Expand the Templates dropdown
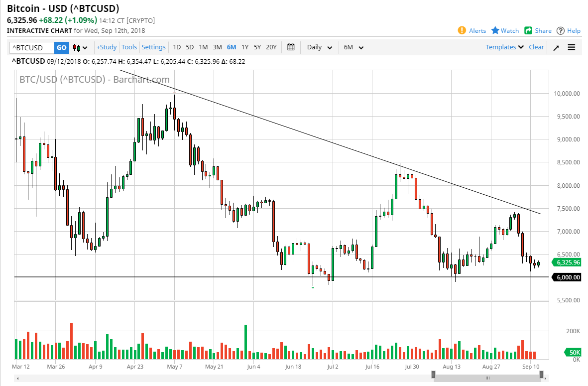588x386 pixels. tap(504, 47)
